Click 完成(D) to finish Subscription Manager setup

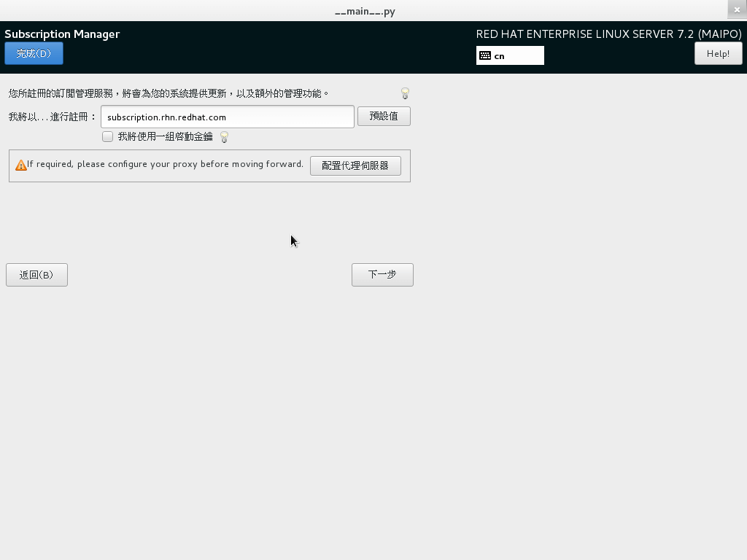(x=34, y=53)
